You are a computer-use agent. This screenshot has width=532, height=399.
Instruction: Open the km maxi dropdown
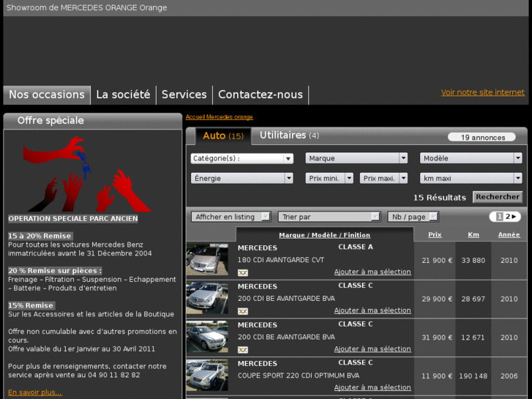tap(471, 178)
